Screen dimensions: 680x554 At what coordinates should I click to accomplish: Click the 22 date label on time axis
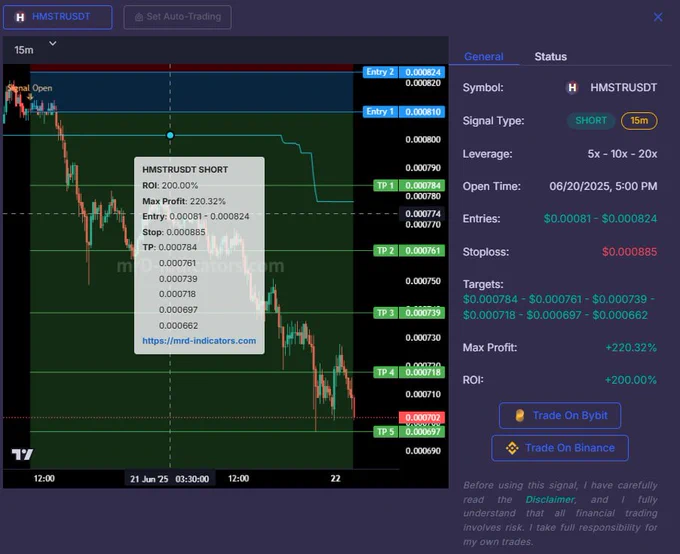pos(335,479)
